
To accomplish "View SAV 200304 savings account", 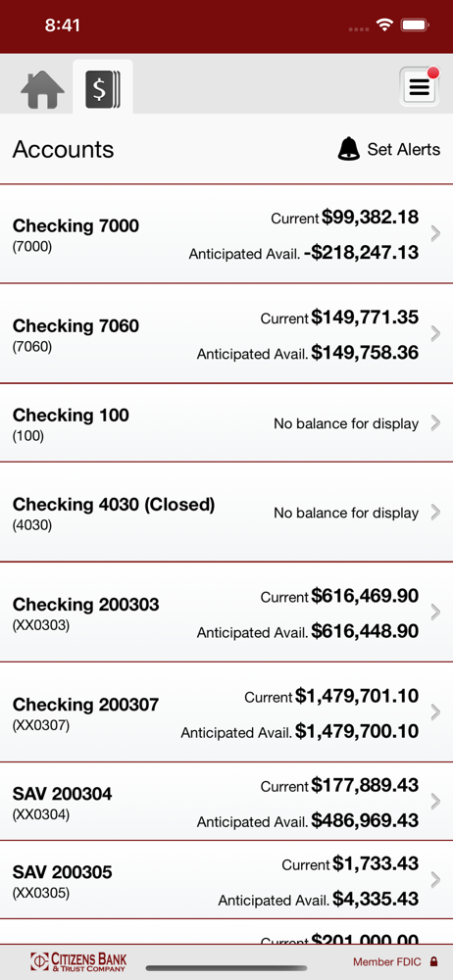I will (226, 802).
